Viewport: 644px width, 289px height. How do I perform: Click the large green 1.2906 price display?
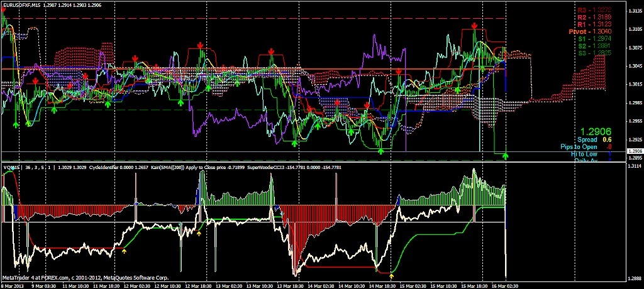pos(596,132)
